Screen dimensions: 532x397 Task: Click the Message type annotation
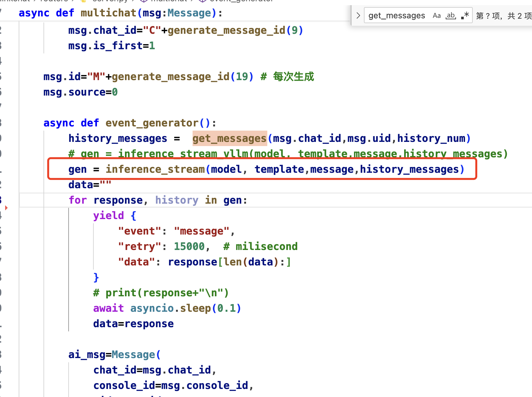click(189, 13)
